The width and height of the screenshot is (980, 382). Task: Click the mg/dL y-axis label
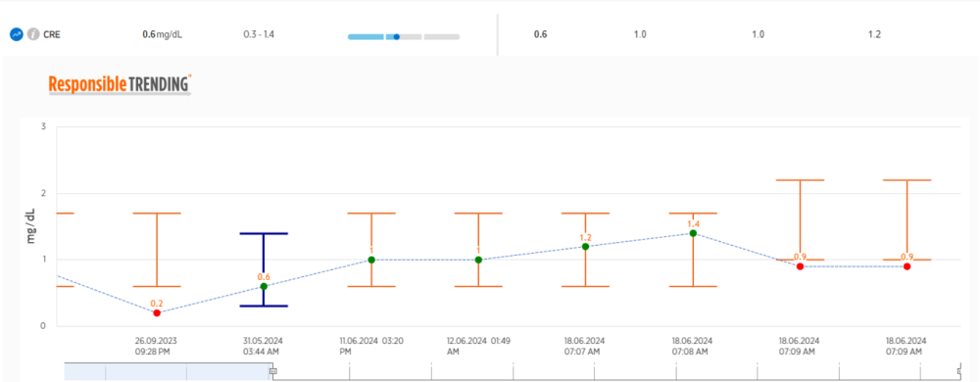point(30,226)
